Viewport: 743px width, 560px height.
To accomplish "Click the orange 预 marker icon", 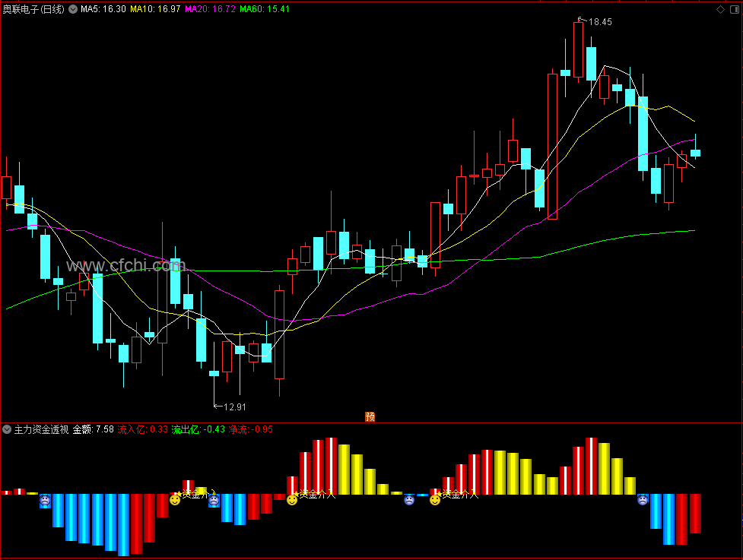I will click(x=370, y=416).
